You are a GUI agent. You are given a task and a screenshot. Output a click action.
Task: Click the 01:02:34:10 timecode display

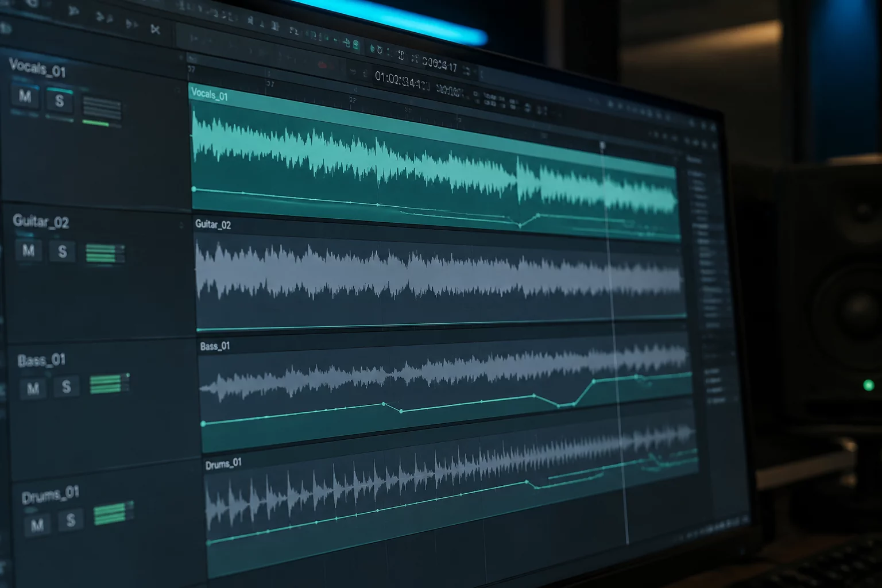pos(402,81)
